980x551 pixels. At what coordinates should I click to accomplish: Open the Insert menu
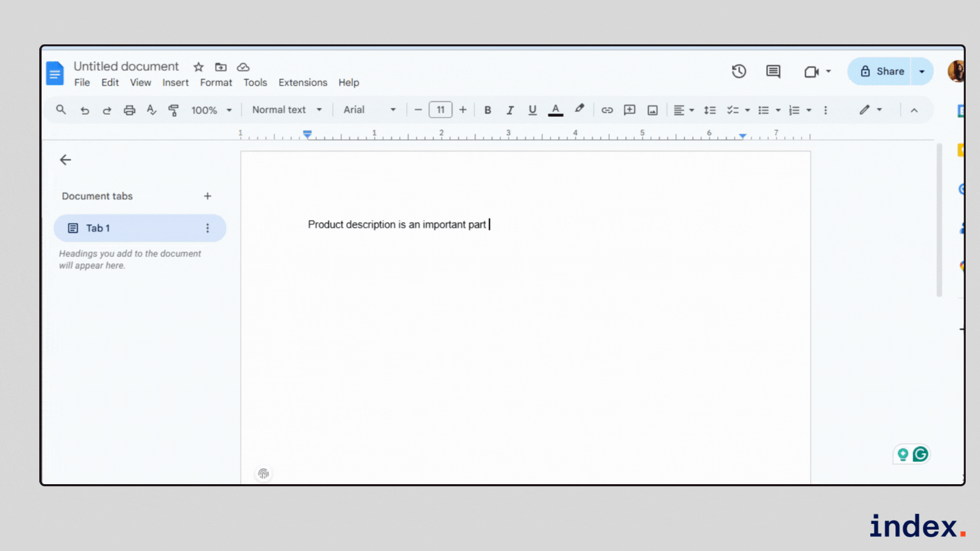[x=175, y=83]
